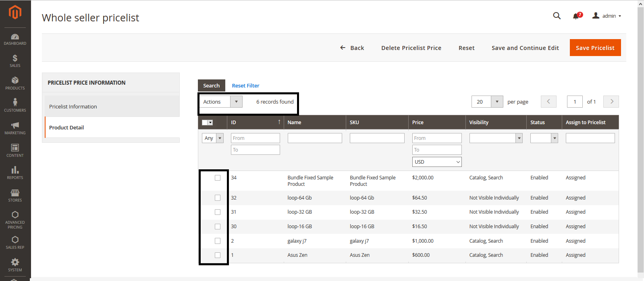The image size is (644, 281).
Task: Click the Name filter input field
Action: click(315, 138)
